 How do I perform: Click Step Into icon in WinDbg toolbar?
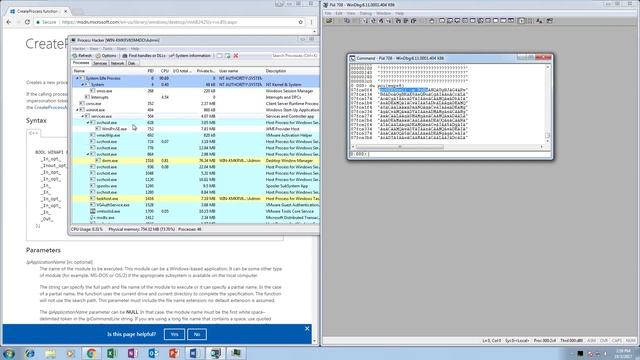pos(398,21)
